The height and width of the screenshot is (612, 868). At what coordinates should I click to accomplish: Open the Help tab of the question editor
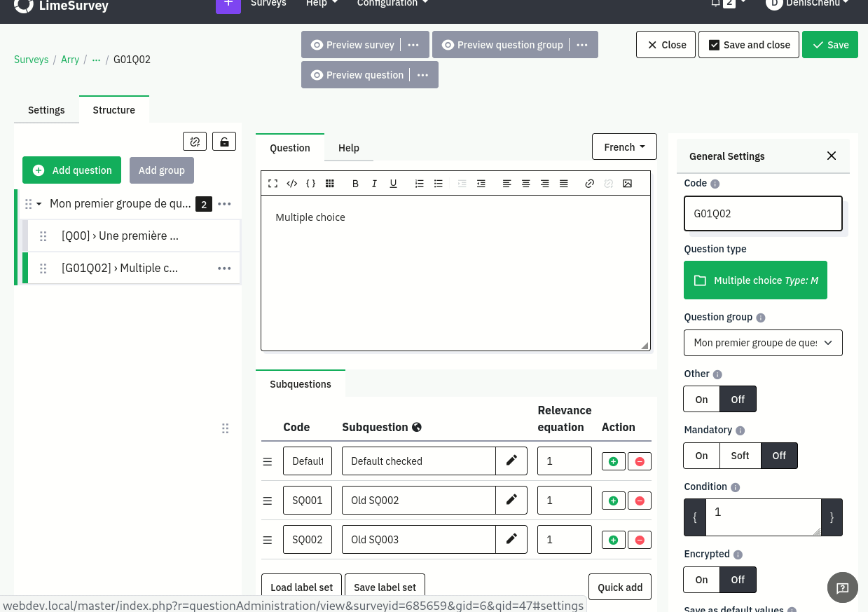pos(348,148)
